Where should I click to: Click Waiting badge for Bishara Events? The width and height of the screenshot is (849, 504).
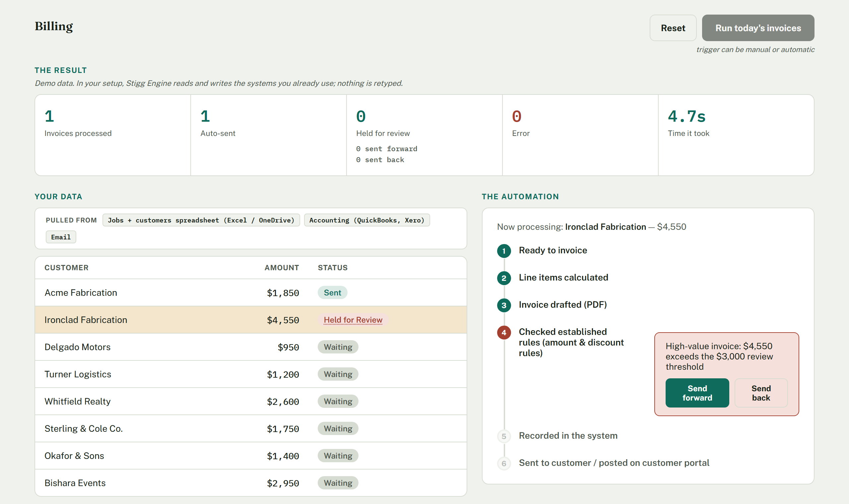click(338, 483)
